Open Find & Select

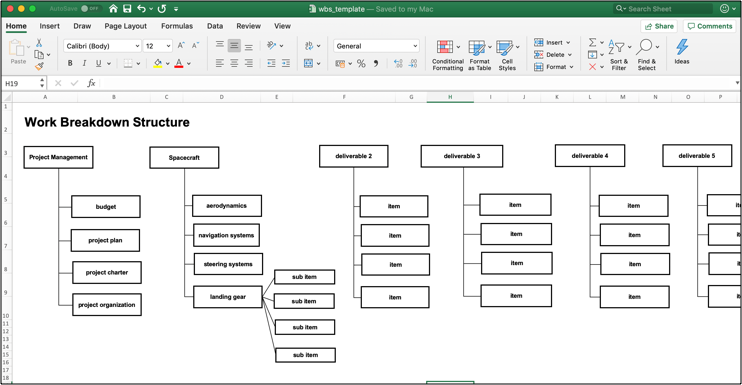(x=646, y=55)
